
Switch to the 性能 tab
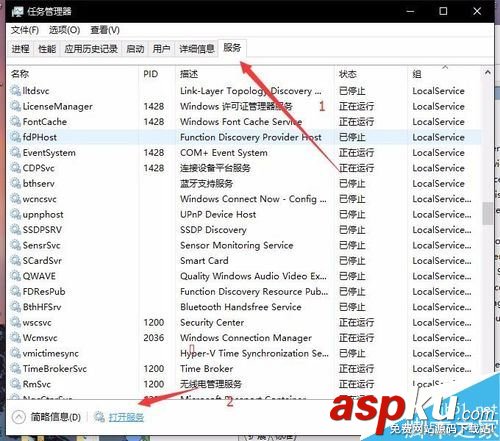pyautogui.click(x=47, y=49)
